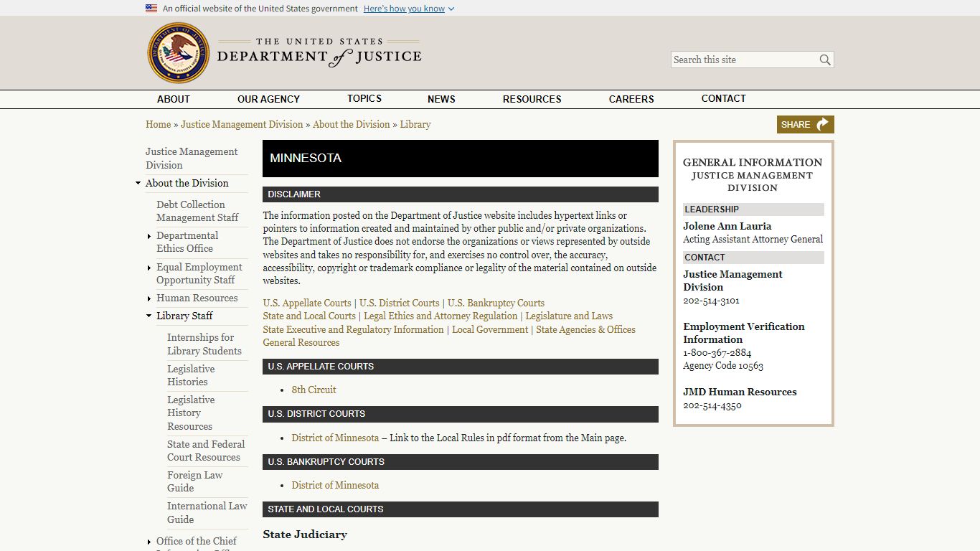This screenshot has height=551, width=980.
Task: Jump to General Resources anchor
Action: point(301,342)
